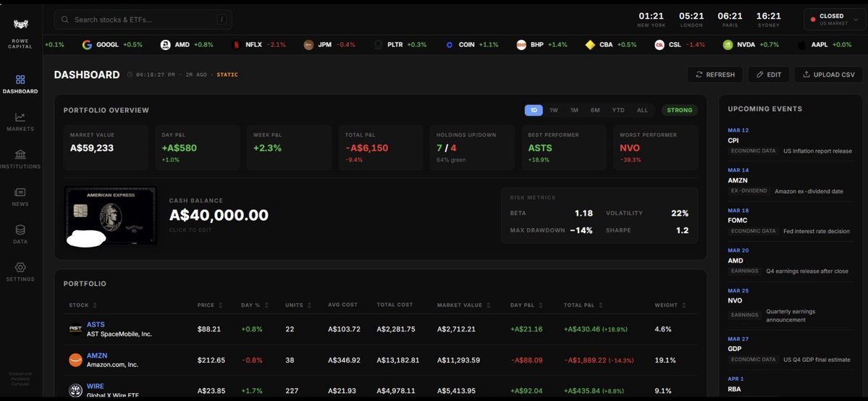Image resolution: width=868 pixels, height=401 pixels.
Task: Open the AMZN ticker link
Action: (97, 355)
